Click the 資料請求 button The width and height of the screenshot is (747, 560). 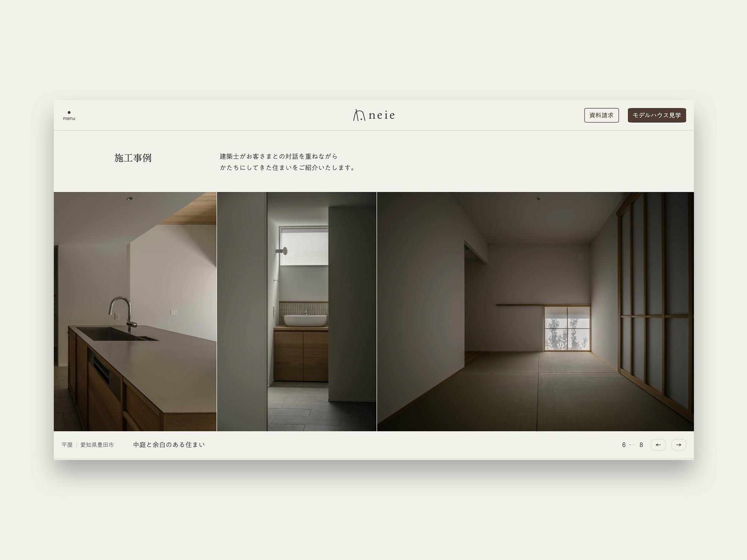[601, 115]
